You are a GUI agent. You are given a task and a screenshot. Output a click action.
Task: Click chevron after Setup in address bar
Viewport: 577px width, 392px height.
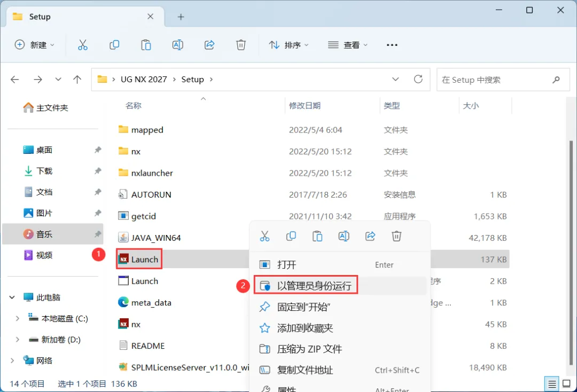[211, 80]
